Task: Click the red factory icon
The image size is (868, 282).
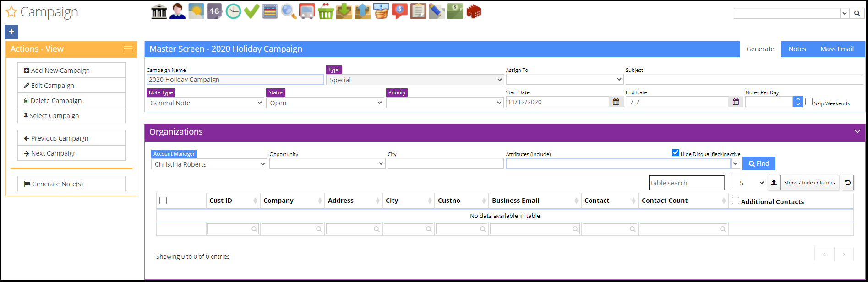Action: 474,11
